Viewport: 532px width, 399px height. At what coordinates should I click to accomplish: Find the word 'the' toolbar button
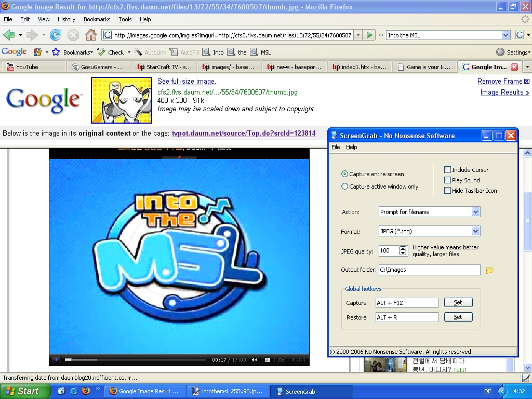tap(237, 52)
